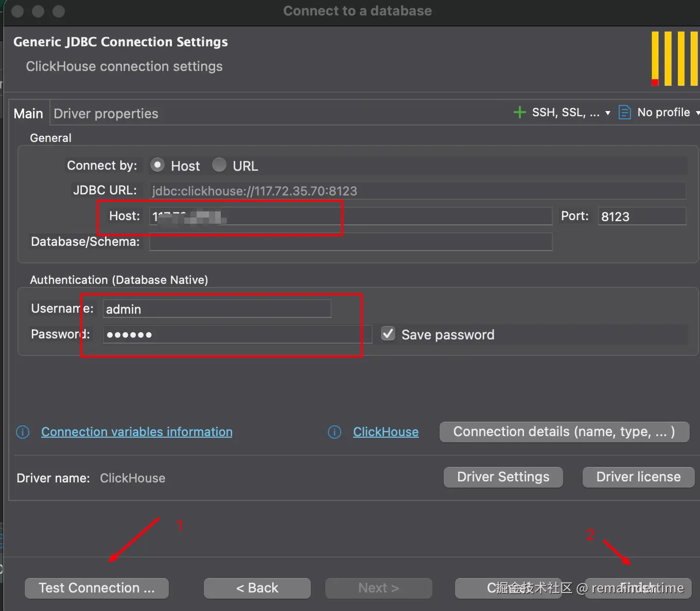700x611 pixels.
Task: Select the URL radio button
Action: [x=219, y=165]
